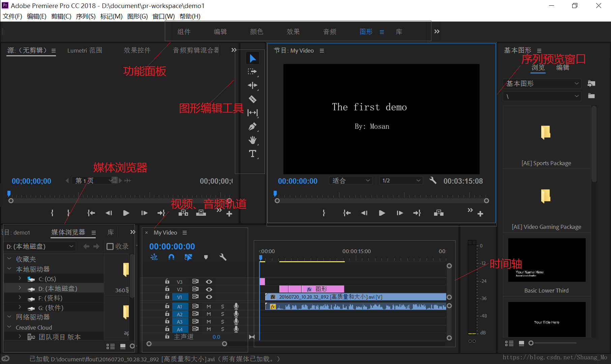Open 基本图形 library dropdown
This screenshot has width=611, height=364.
542,84
